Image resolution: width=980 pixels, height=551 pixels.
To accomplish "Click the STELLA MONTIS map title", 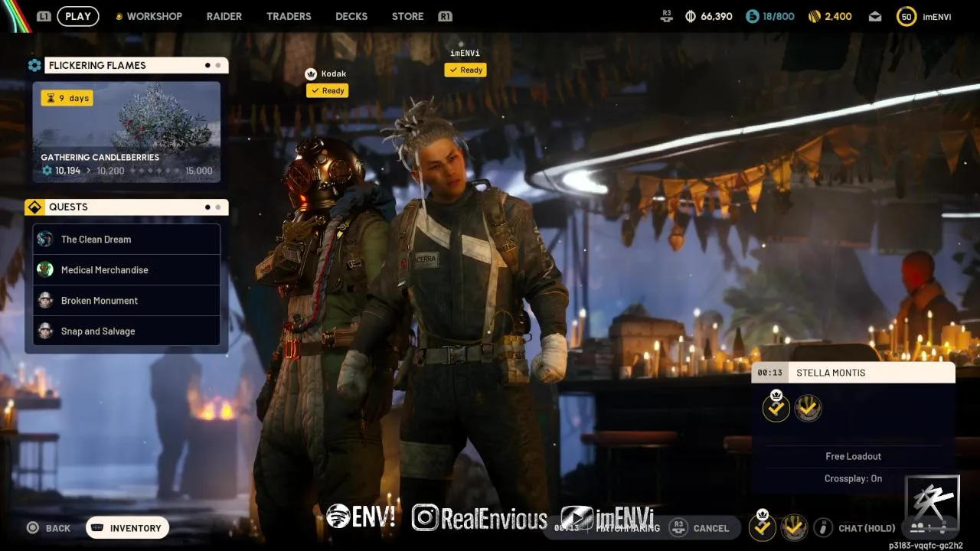I will [x=831, y=373].
